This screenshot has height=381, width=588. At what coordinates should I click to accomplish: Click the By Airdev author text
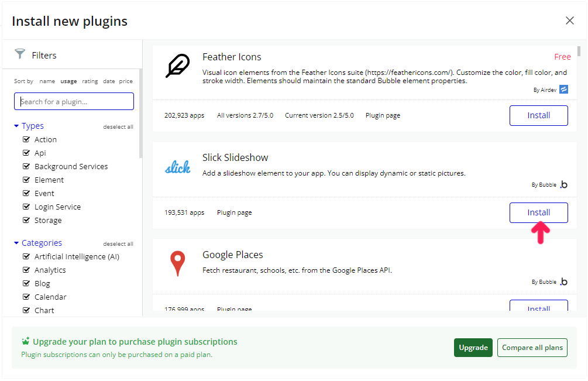tap(545, 90)
